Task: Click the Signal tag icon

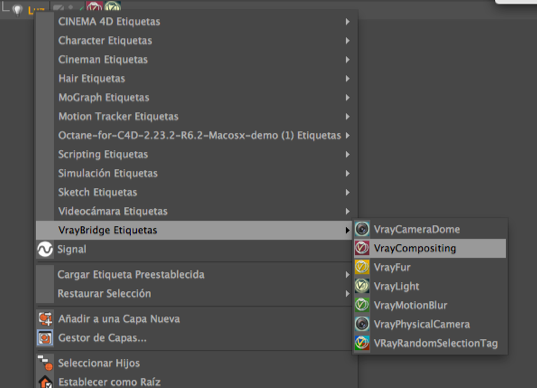Action: tap(45, 249)
